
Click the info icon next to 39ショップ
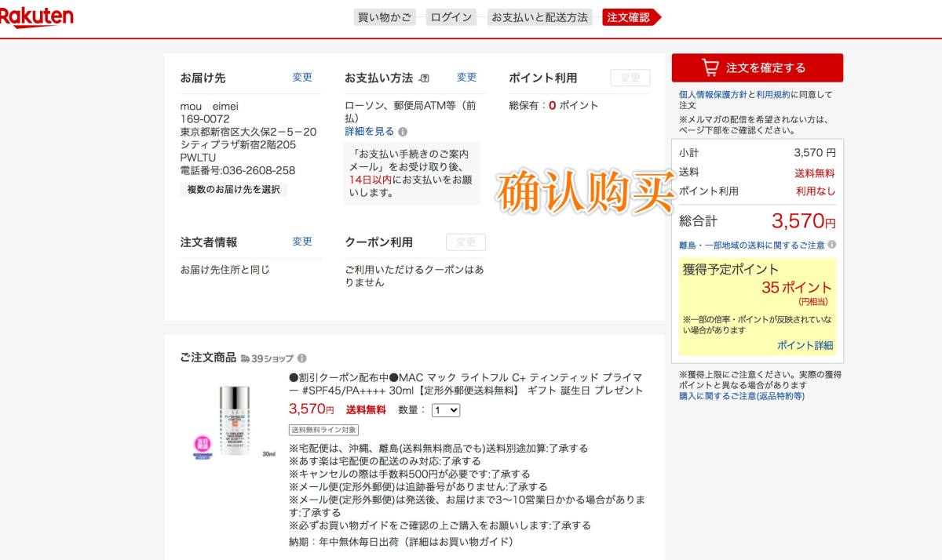(x=302, y=358)
